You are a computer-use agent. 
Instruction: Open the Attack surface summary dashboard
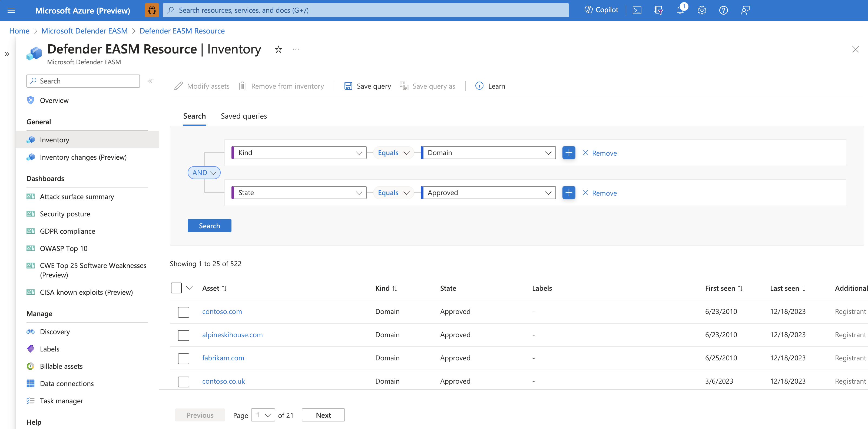pos(77,196)
